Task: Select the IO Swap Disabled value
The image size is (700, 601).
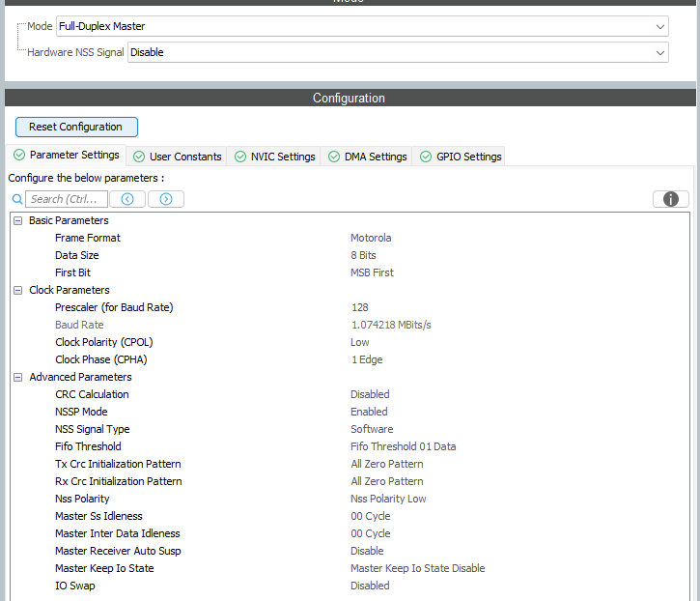Action: (370, 586)
